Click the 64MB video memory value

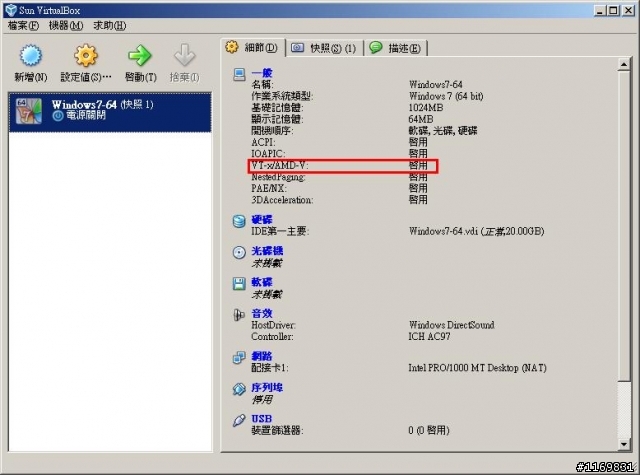pos(421,119)
